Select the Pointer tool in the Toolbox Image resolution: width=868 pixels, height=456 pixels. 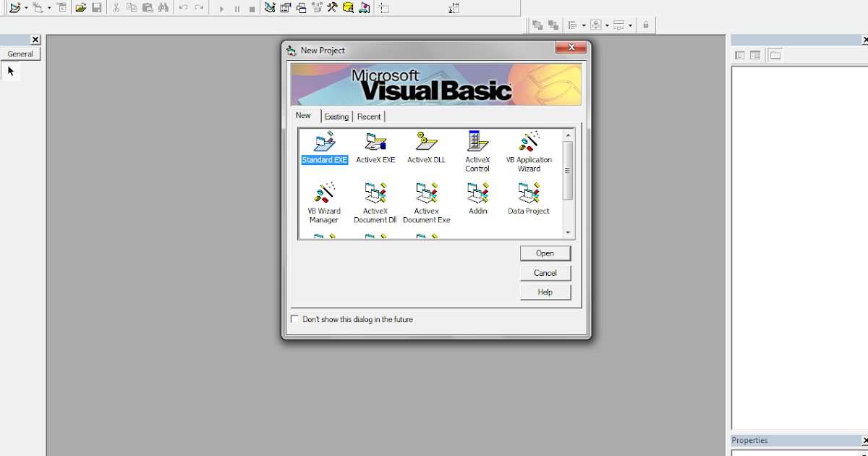(x=11, y=71)
